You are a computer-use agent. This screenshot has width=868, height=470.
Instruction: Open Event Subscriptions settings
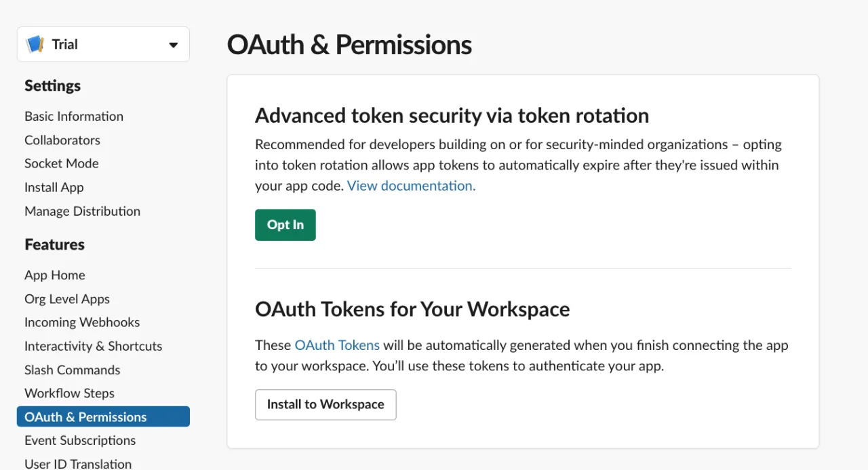click(x=80, y=440)
